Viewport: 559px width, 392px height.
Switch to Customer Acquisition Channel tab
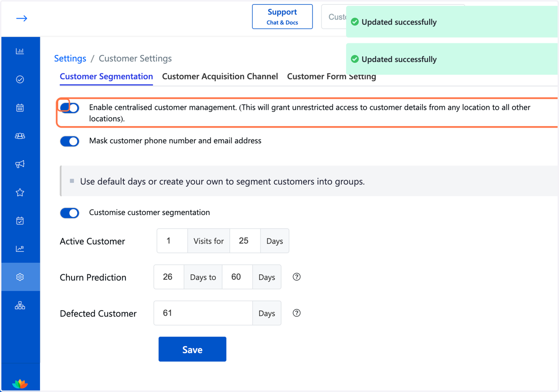tap(220, 76)
